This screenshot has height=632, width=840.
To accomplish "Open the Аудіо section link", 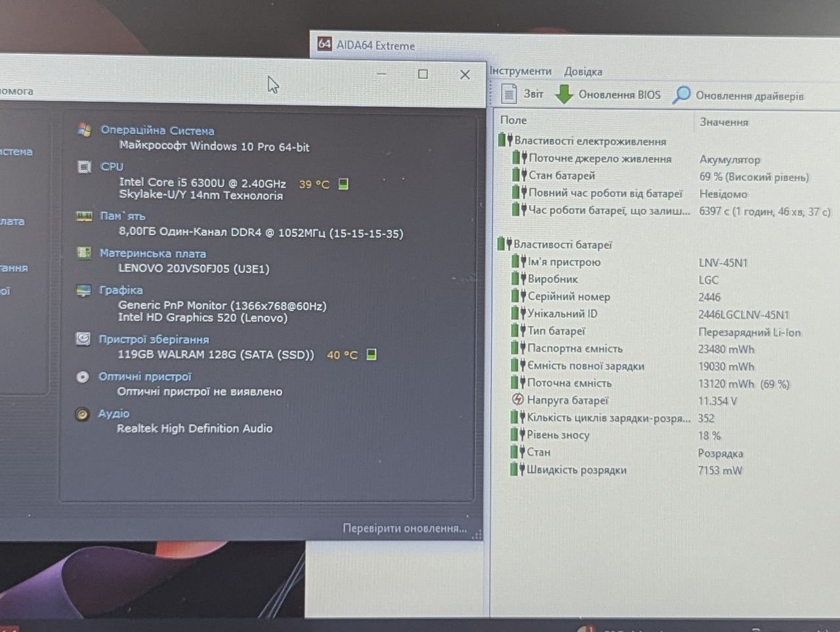I will tap(114, 413).
